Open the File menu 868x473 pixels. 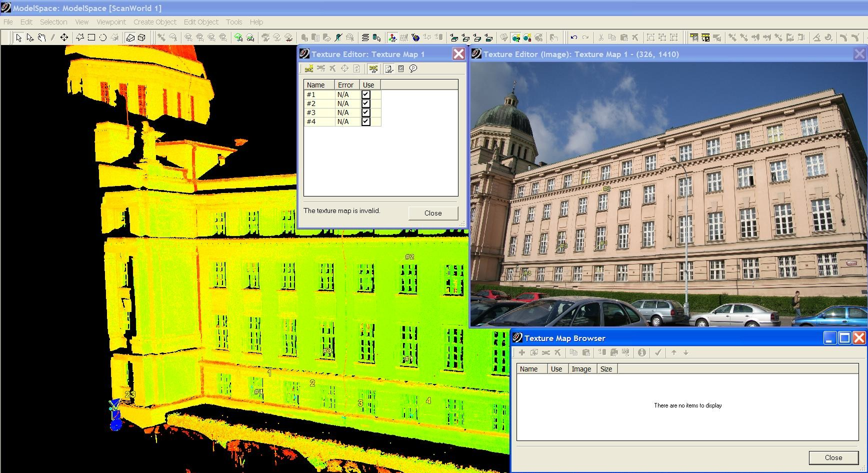pos(8,22)
